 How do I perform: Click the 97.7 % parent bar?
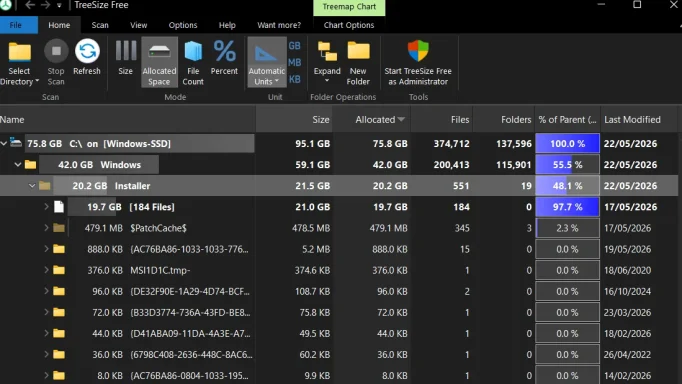pyautogui.click(x=568, y=207)
